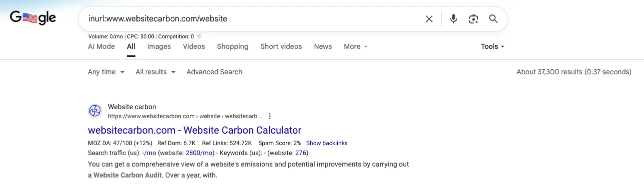This screenshot has width=644, height=184.
Task: Clear the search box with X icon
Action: (x=429, y=19)
